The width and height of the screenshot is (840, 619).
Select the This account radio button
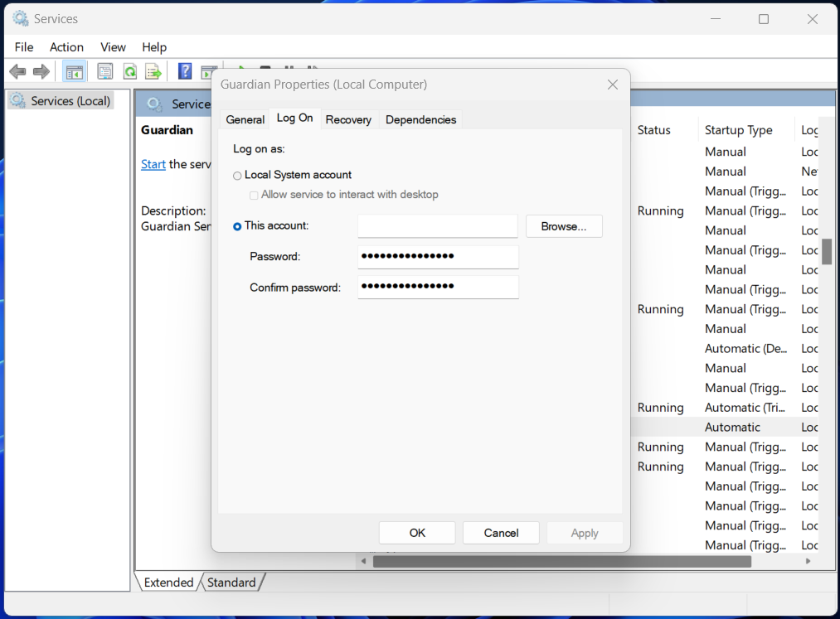[237, 226]
